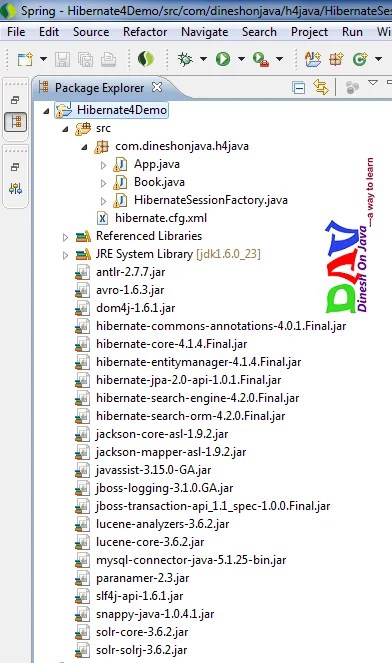Image resolution: width=392 pixels, height=663 pixels.
Task: Click the New AspectJ project icon
Action: pos(313,59)
